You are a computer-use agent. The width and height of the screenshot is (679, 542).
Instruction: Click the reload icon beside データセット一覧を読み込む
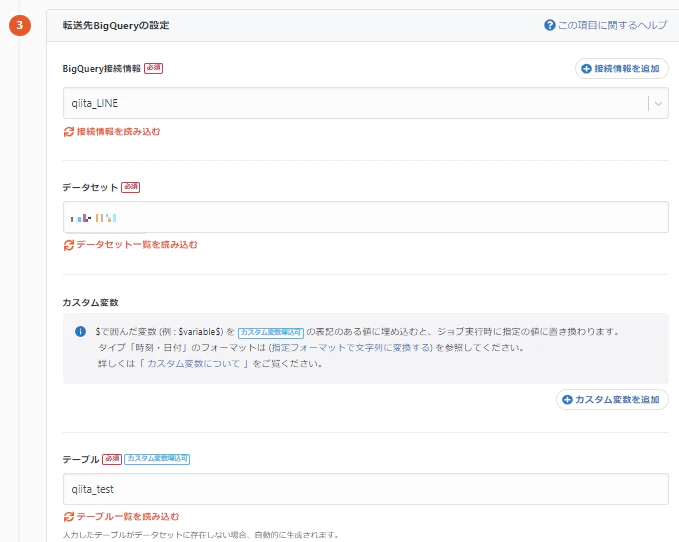coord(69,244)
